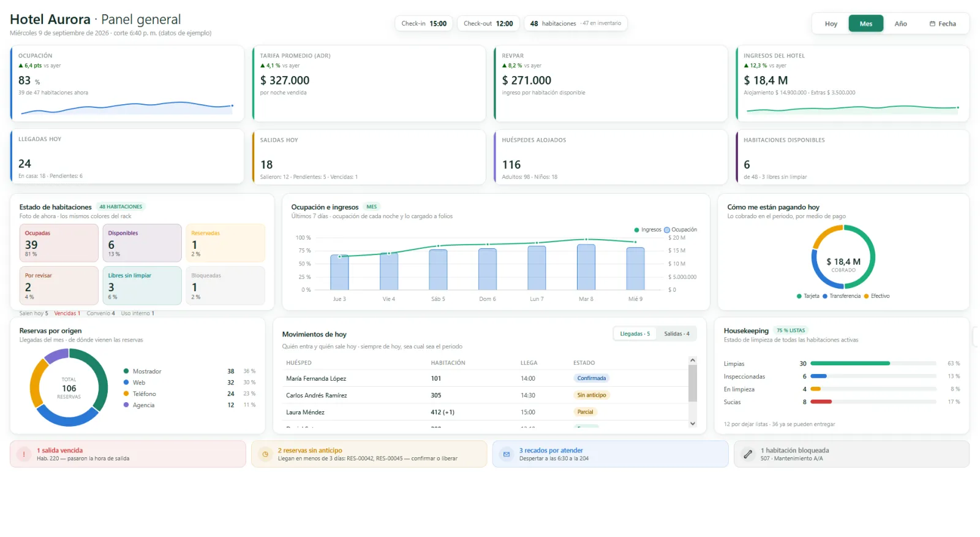Viewport: 980px width, 537px height.
Task: Click the green Mostrador dot in origin legend
Action: tap(126, 371)
